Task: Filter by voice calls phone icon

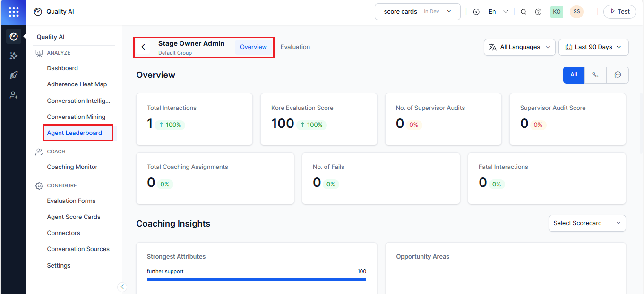Action: pyautogui.click(x=595, y=75)
